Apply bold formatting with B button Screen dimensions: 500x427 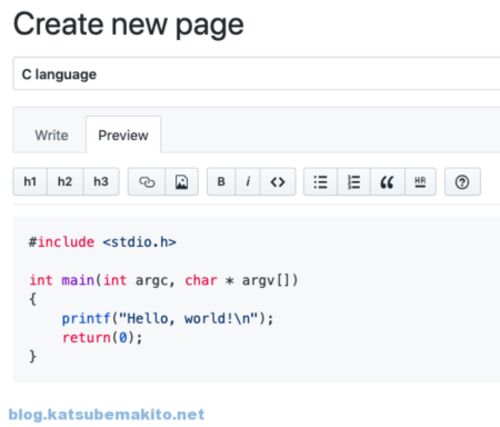221,182
